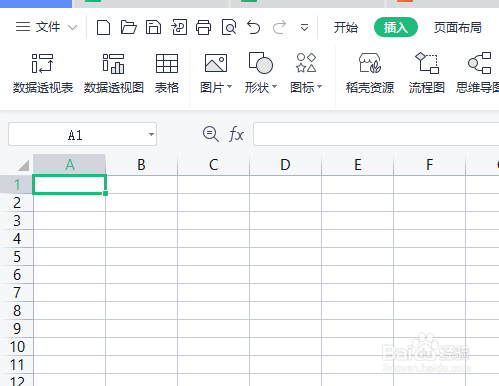Select row 7 header
The height and width of the screenshot is (386, 499).
[17, 292]
